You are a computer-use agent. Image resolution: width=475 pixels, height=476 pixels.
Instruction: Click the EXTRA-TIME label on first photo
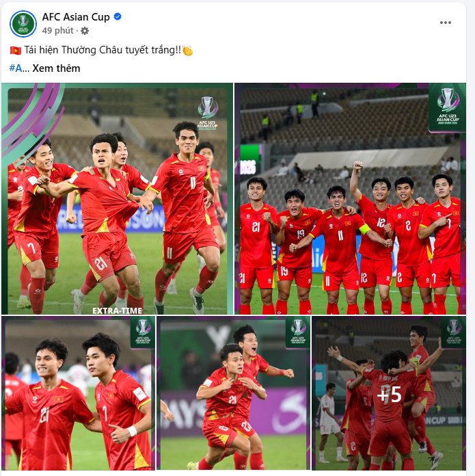tap(118, 310)
